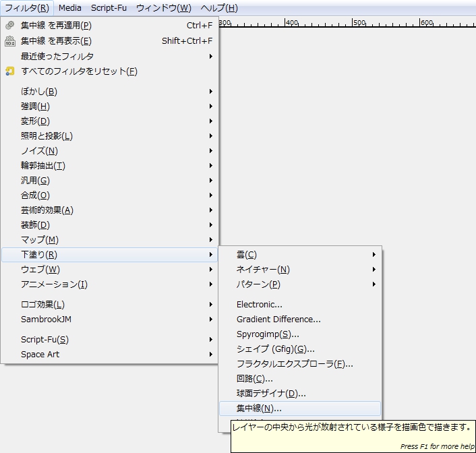Screen dimensions: 476x453
Task: Select the 下塗り(R) menu item
Action: pos(109,254)
